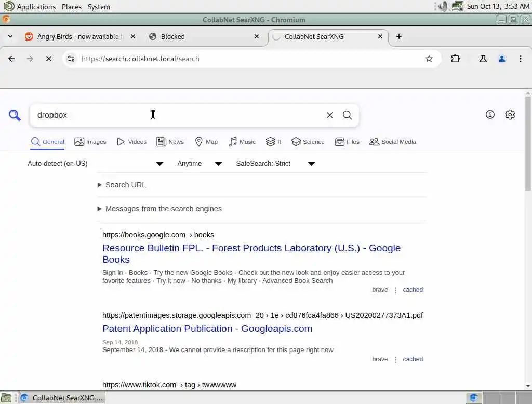
Task: Close the CollabNet SearXNG tab
Action: pos(380,36)
